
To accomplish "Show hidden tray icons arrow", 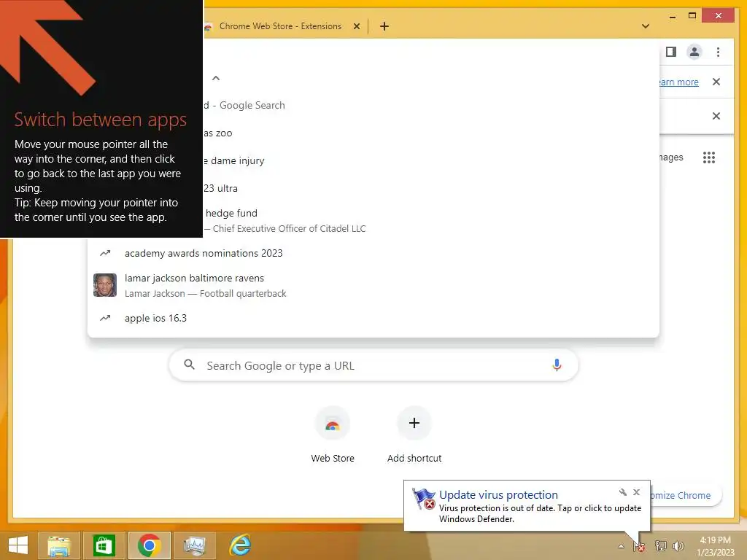I will (622, 546).
